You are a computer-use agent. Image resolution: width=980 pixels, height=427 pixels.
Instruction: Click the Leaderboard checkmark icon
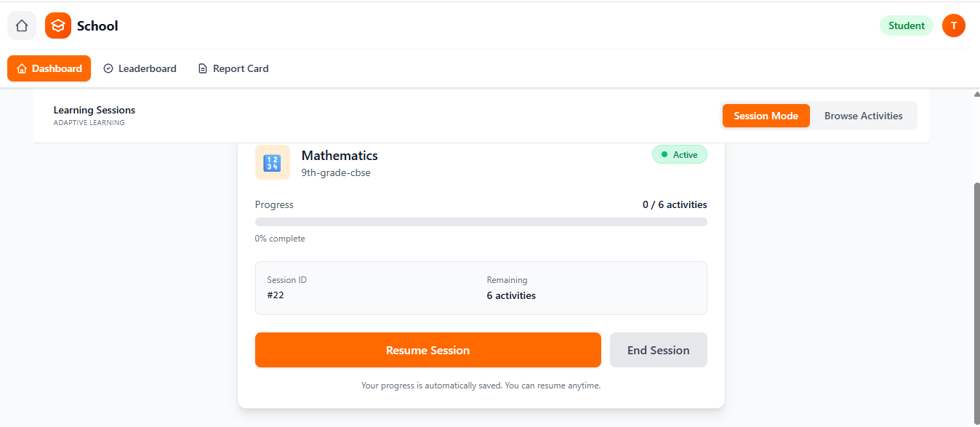[x=108, y=68]
